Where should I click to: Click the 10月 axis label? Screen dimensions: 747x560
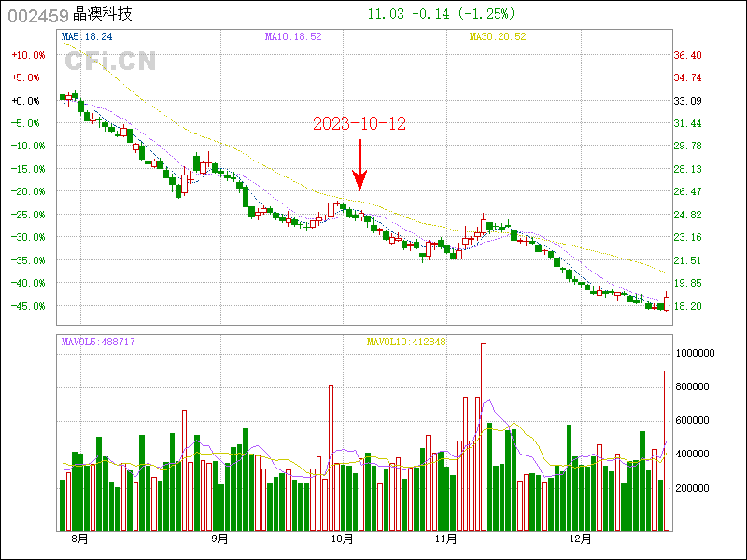coord(343,539)
